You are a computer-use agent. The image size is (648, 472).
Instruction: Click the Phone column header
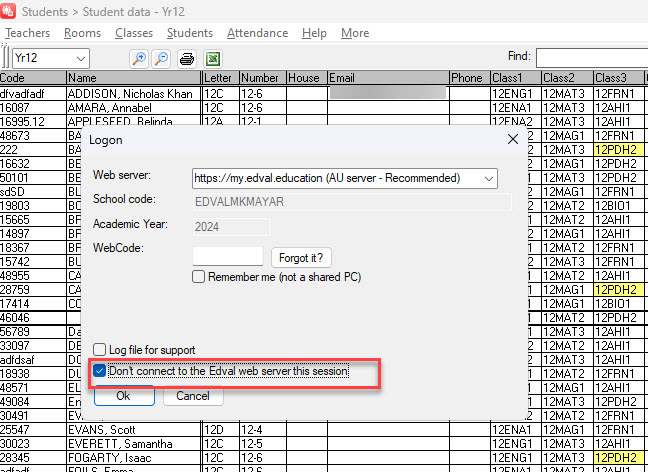(469, 78)
